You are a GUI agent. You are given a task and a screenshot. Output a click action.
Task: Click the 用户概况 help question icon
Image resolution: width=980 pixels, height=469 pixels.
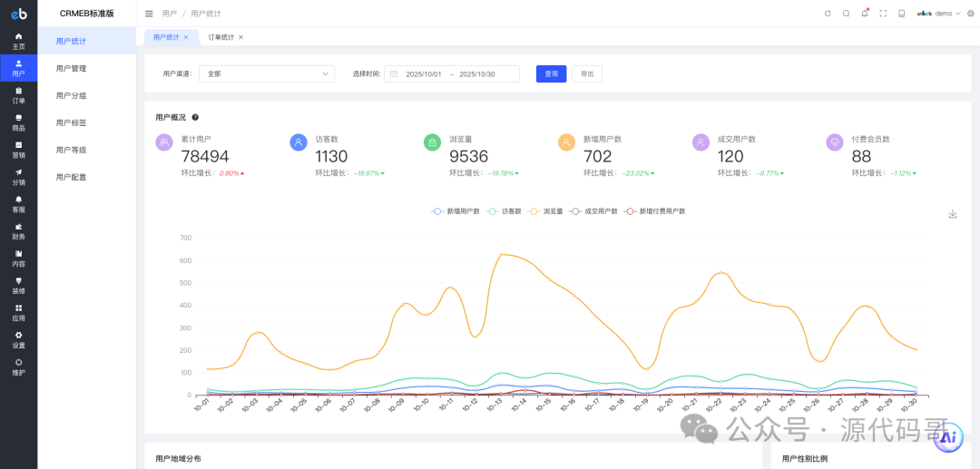click(195, 117)
